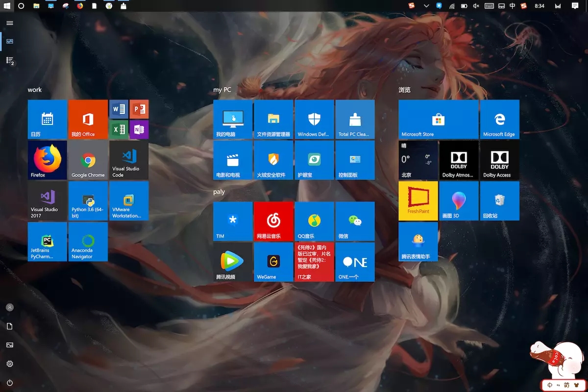Open the 回收站 recycle bin tile
The width and height of the screenshot is (588, 392).
click(x=500, y=201)
